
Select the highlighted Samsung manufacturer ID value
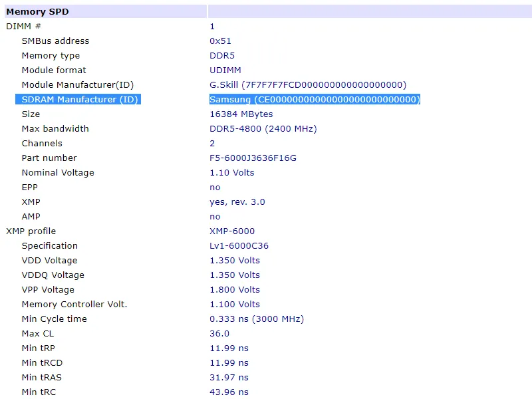(x=315, y=99)
